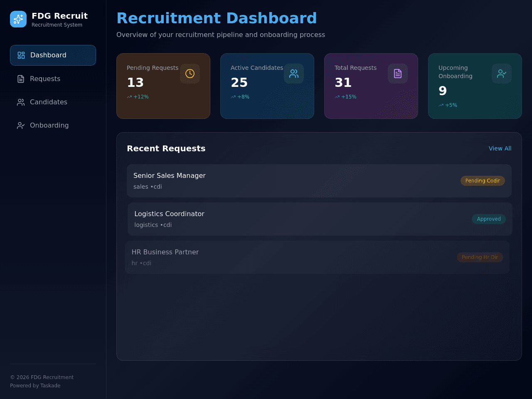Click the clock icon on Pending Requests card
This screenshot has height=399, width=532.
(x=190, y=74)
